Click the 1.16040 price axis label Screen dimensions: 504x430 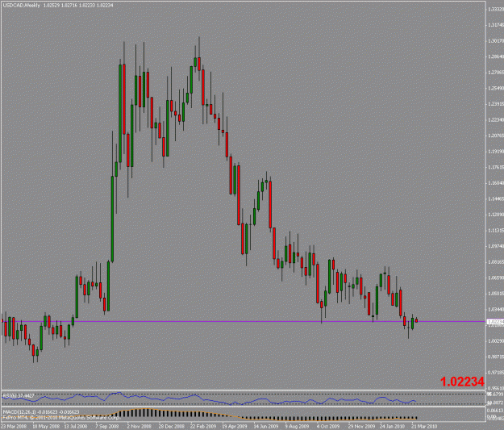(x=496, y=182)
